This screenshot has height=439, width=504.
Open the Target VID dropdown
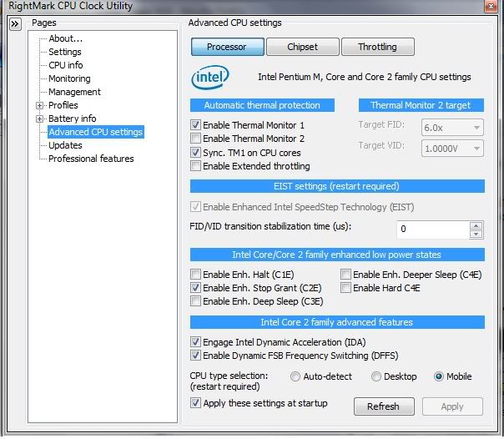point(452,149)
